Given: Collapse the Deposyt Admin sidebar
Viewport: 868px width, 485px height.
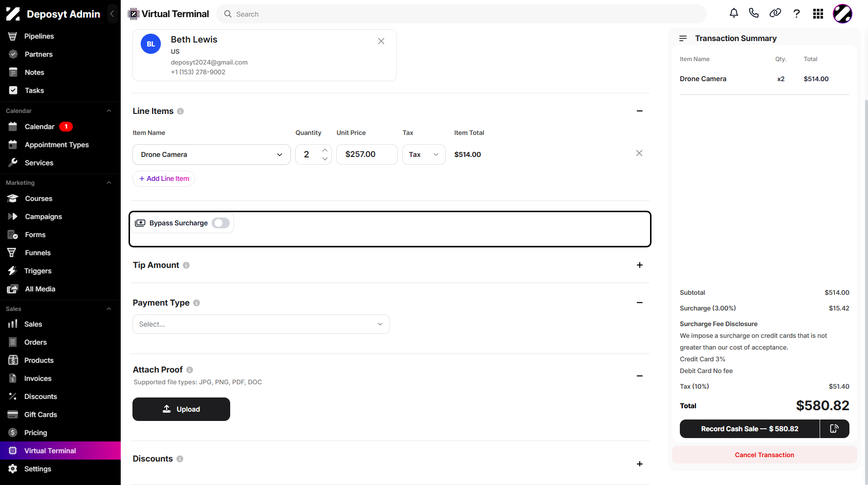Looking at the screenshot, I should pyautogui.click(x=112, y=14).
